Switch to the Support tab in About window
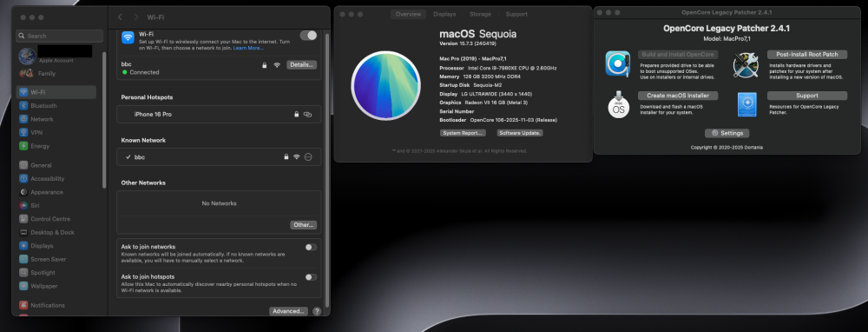The image size is (868, 332). point(516,15)
